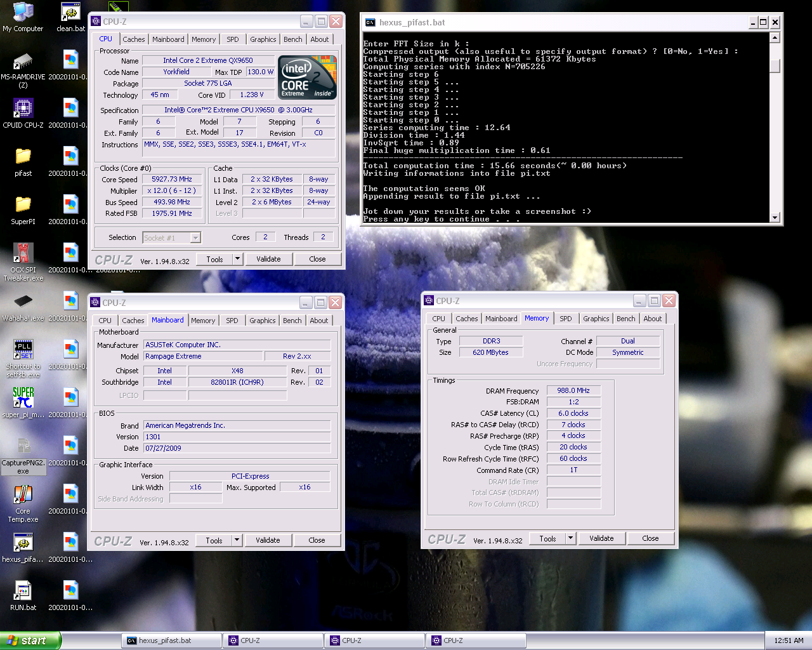The height and width of the screenshot is (650, 812).
Task: Open the Windows start button
Action: pos(30,640)
